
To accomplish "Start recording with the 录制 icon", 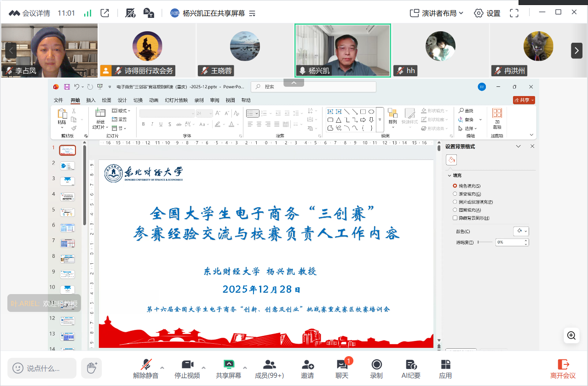I will pos(376,368).
